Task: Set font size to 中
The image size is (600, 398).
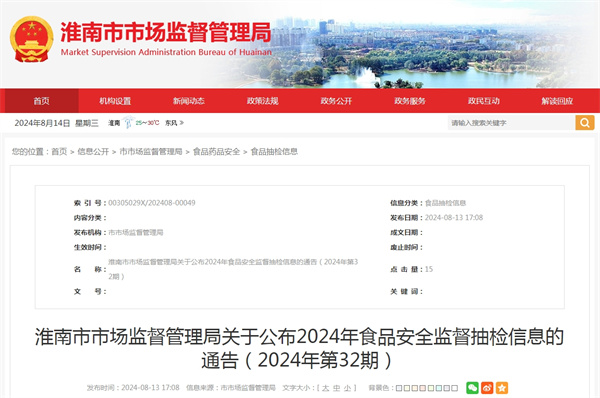Action: pyautogui.click(x=336, y=388)
